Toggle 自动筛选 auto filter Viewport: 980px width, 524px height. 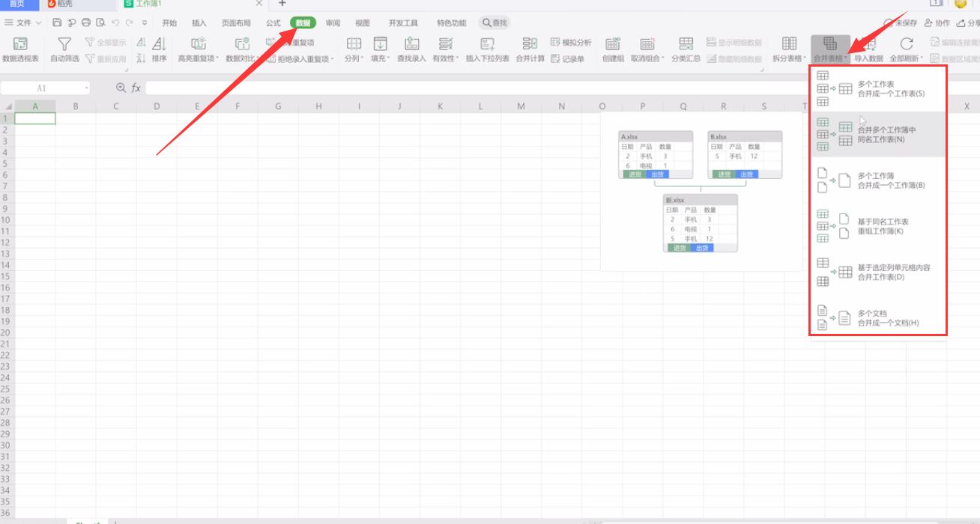coord(64,49)
